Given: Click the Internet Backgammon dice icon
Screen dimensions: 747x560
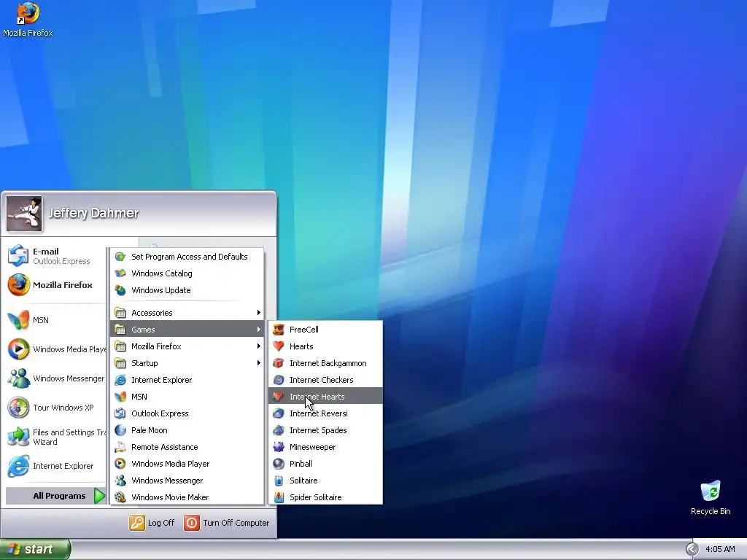Looking at the screenshot, I should 279,363.
